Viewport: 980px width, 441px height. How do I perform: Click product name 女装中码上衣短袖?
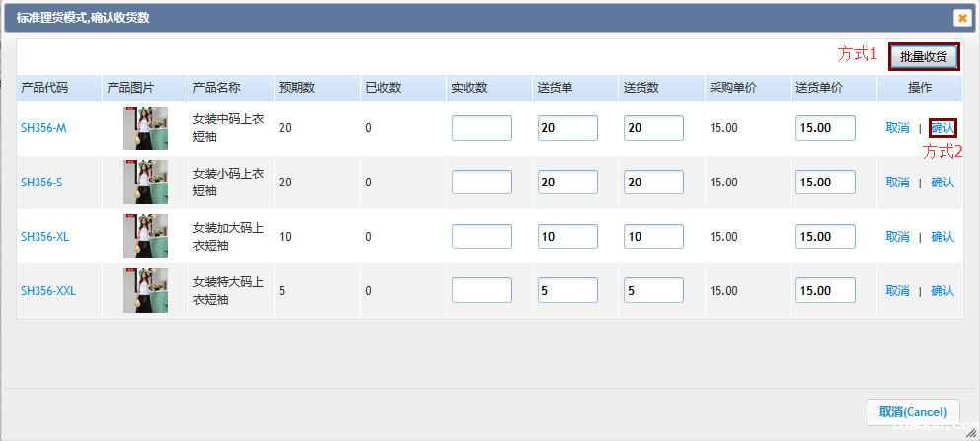click(x=228, y=128)
